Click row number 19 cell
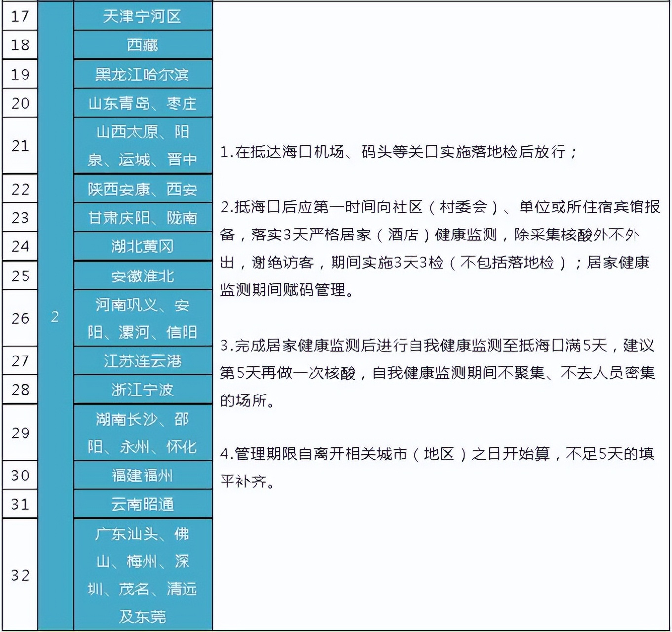This screenshot has width=672, height=632. [20, 75]
